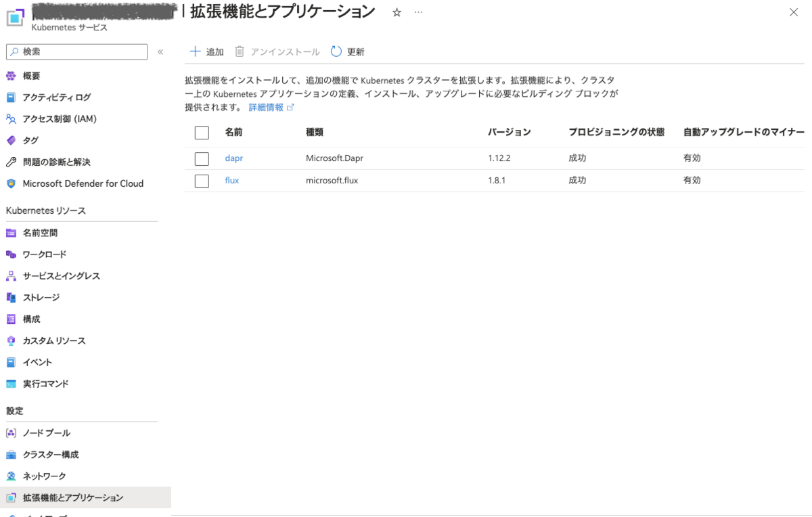Screen dimensions: 812x517
Task: Open 概要 overview icon in sidebar
Action: (11, 76)
